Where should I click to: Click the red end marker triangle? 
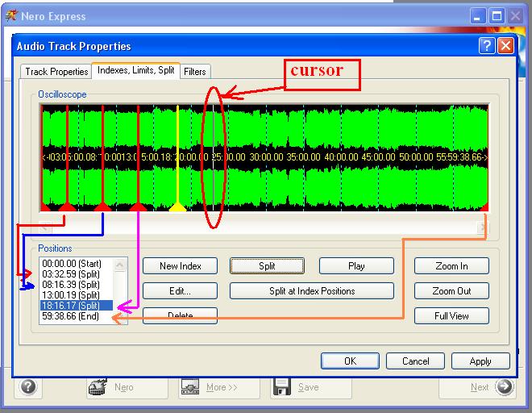484,206
